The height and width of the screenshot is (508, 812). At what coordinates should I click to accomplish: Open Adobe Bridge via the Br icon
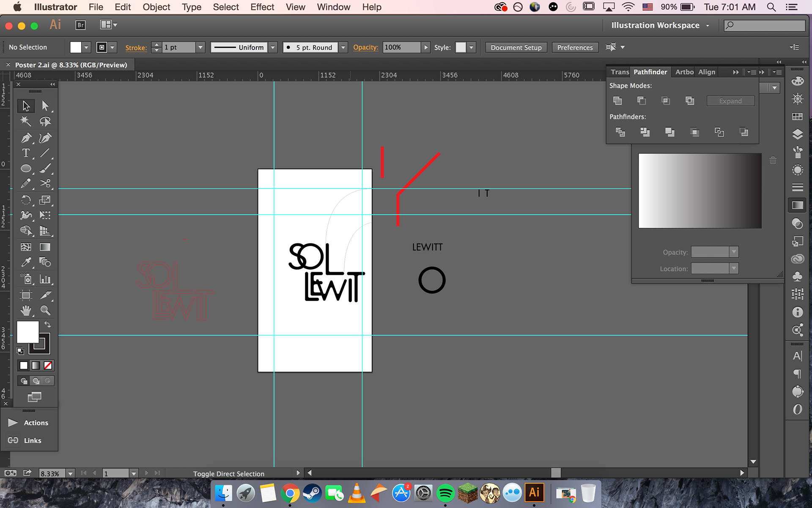[x=80, y=25]
